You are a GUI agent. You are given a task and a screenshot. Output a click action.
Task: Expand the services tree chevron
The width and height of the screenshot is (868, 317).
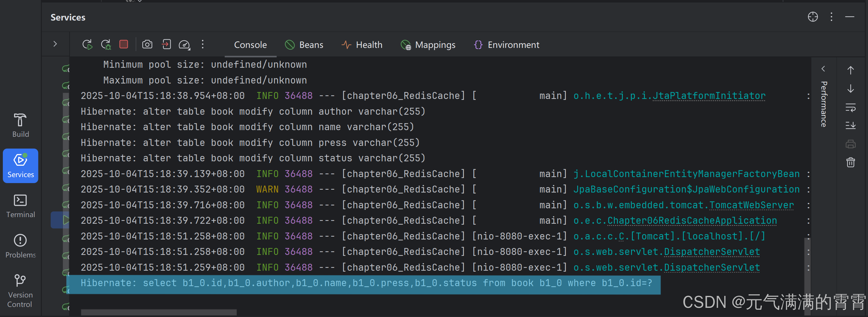pos(55,44)
